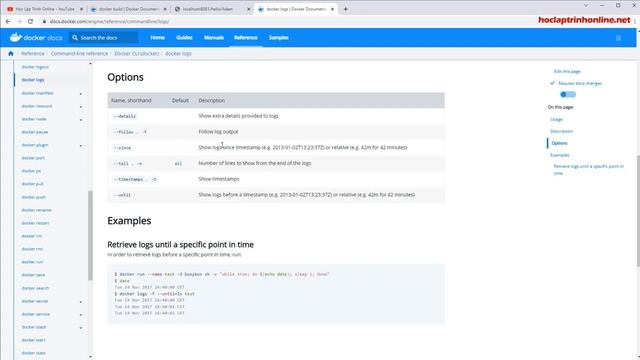This screenshot has width=640, height=360.
Task: Expand the docker node sidebar item
Action: 81,120
